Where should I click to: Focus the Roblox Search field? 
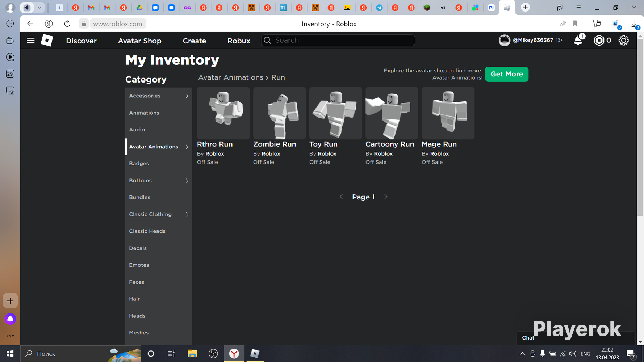coord(338,40)
